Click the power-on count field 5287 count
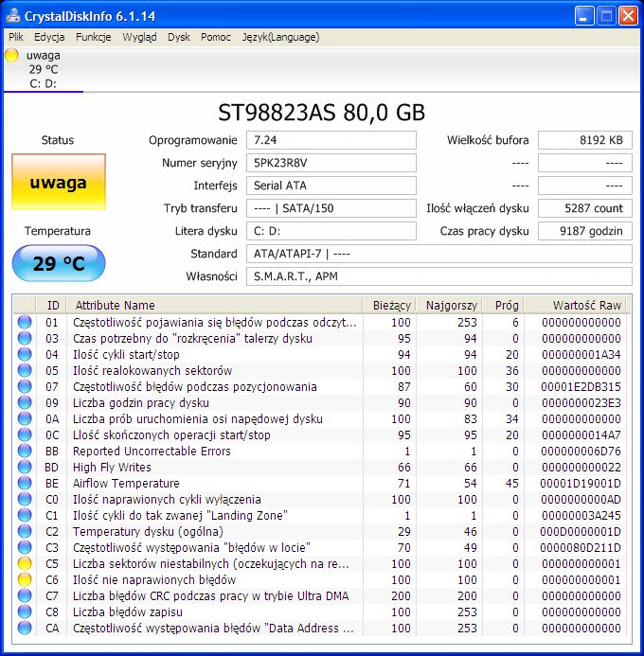 [x=585, y=208]
